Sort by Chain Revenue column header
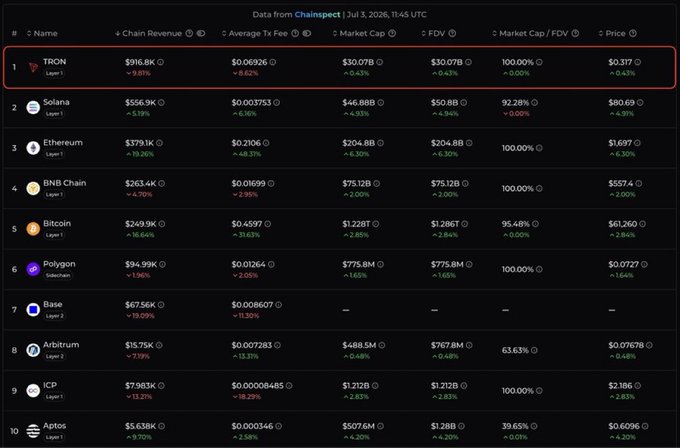This screenshot has width=680, height=448. click(148, 33)
